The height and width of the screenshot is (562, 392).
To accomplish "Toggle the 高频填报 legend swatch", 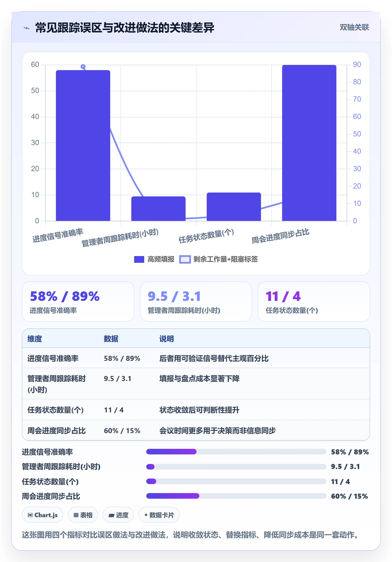I will (x=139, y=259).
